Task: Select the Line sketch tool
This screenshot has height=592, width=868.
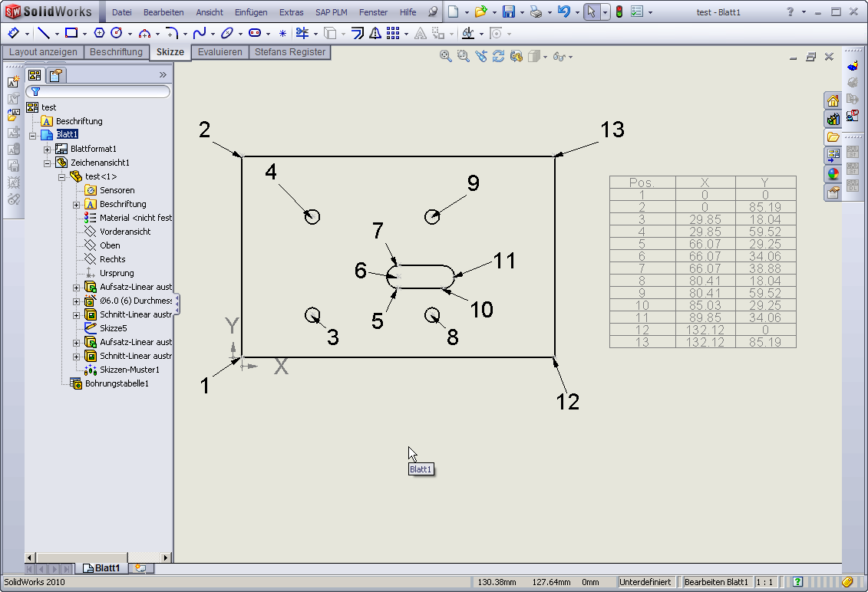Action: click(x=43, y=33)
